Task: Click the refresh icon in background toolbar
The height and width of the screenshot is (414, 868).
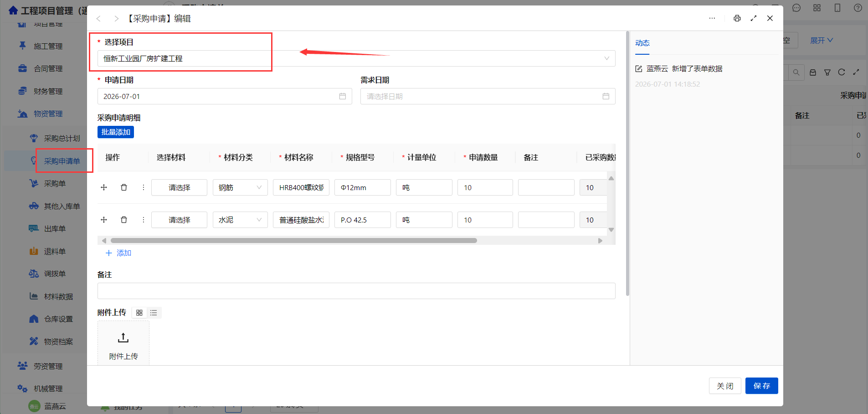Action: (x=842, y=72)
